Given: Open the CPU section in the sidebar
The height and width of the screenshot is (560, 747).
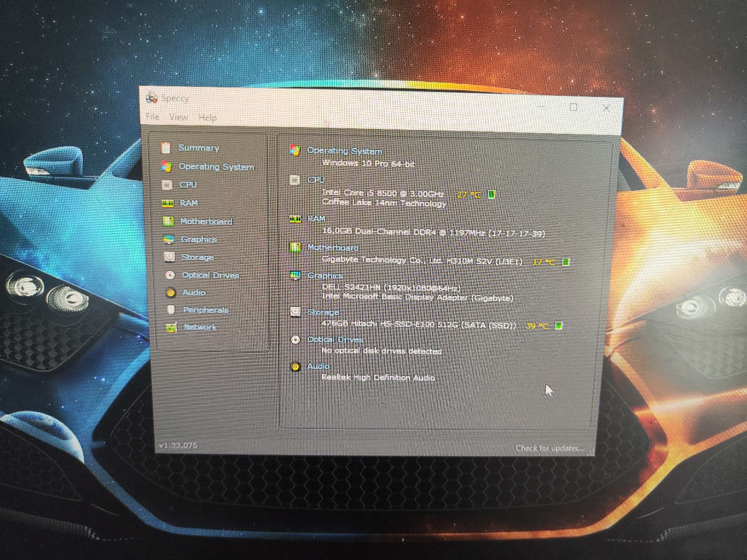Looking at the screenshot, I should point(187,185).
